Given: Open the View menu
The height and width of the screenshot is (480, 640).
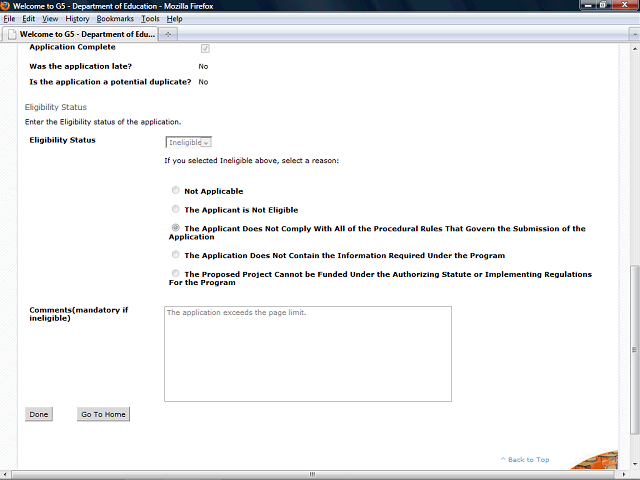Looking at the screenshot, I should (x=50, y=19).
